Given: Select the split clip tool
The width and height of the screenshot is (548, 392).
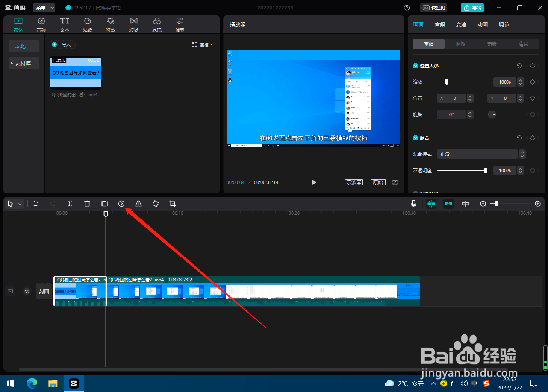Looking at the screenshot, I should coord(70,204).
